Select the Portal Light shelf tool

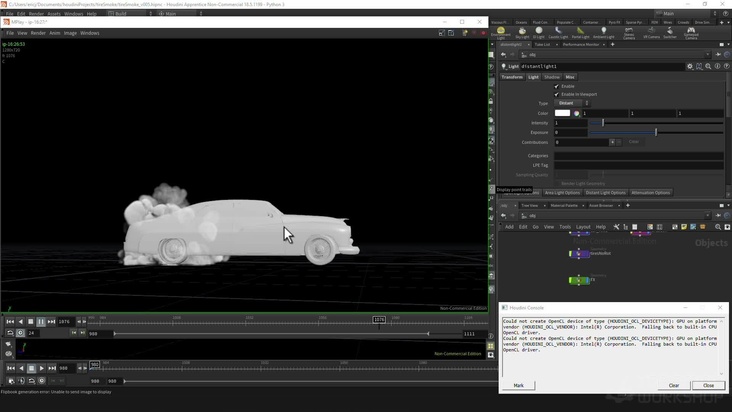(580, 32)
